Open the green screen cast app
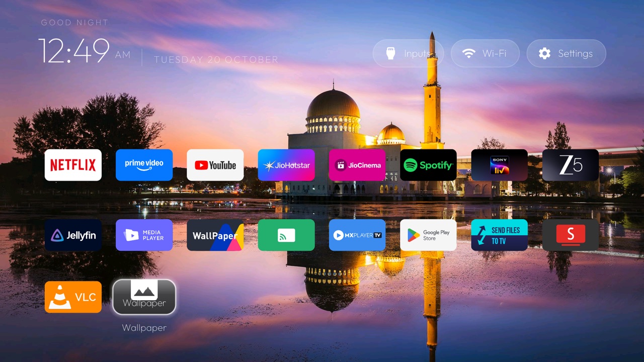 (x=286, y=235)
